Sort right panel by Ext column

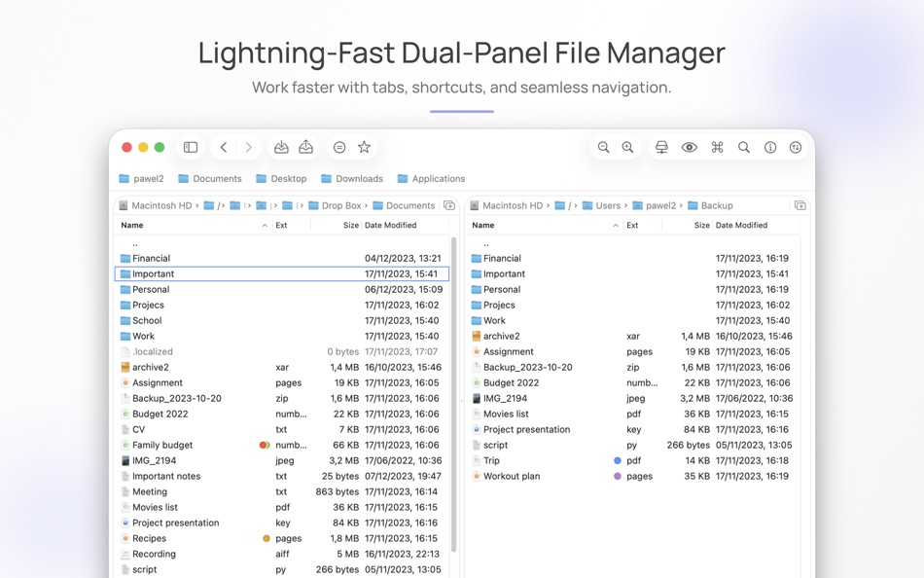tap(632, 226)
